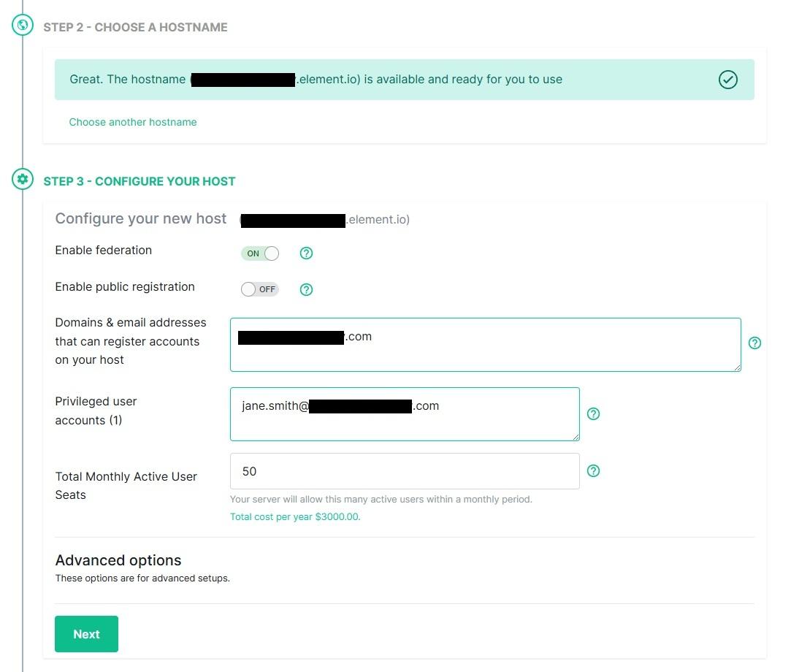Click the globe icon beside Step 2
The width and height of the screenshot is (791, 672).
pos(22,24)
